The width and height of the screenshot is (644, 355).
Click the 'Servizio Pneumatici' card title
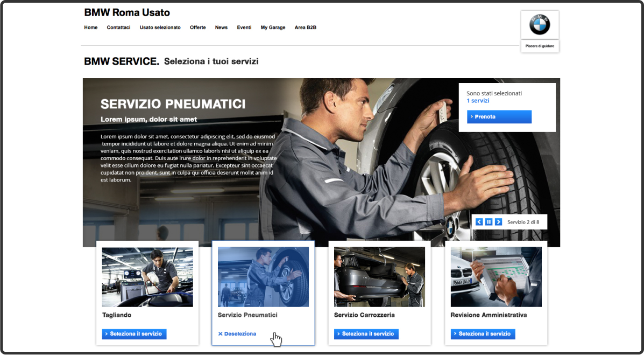247,315
